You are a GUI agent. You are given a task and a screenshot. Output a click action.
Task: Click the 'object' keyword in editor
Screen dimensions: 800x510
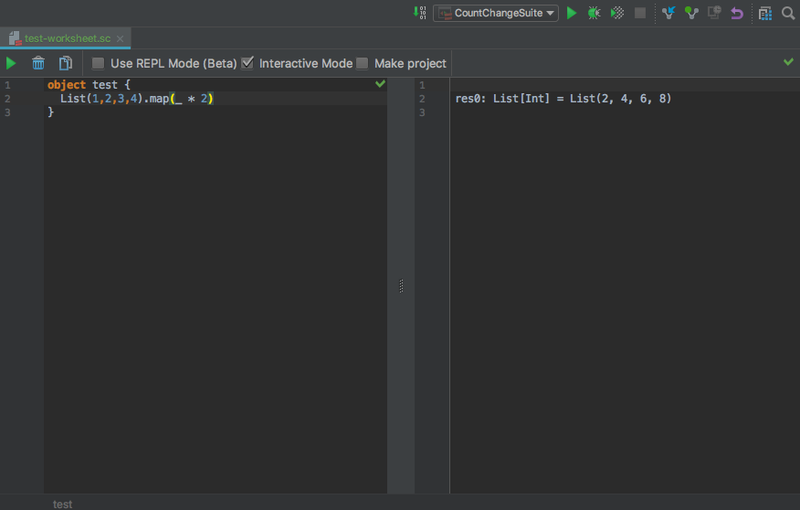click(x=66, y=85)
